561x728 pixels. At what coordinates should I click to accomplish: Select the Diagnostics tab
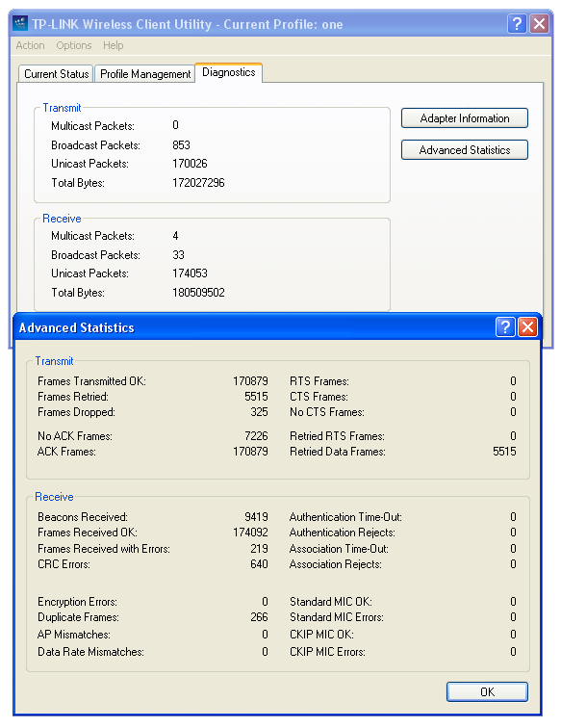(x=229, y=72)
